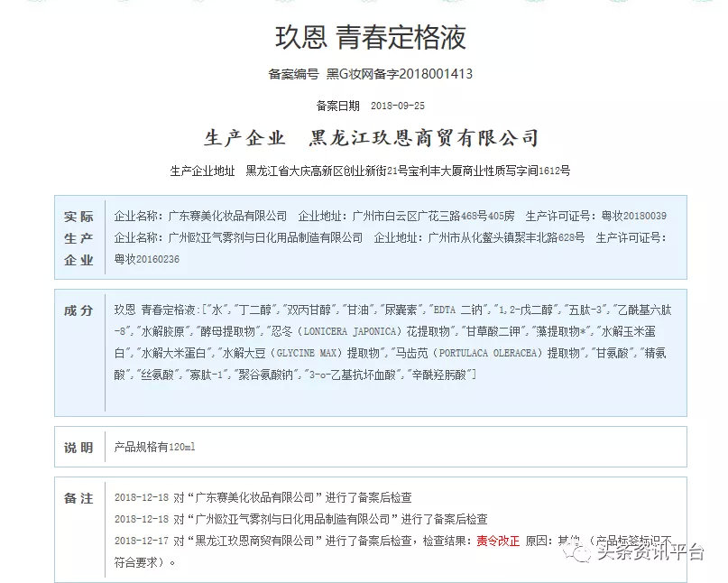Select the ingredient 双丙甘醇
This screenshot has height=583, width=728.
(309, 310)
